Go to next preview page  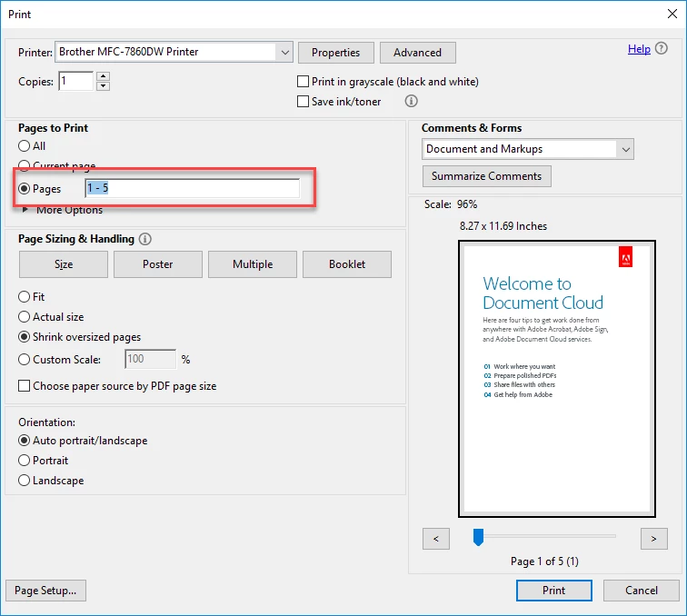click(653, 539)
